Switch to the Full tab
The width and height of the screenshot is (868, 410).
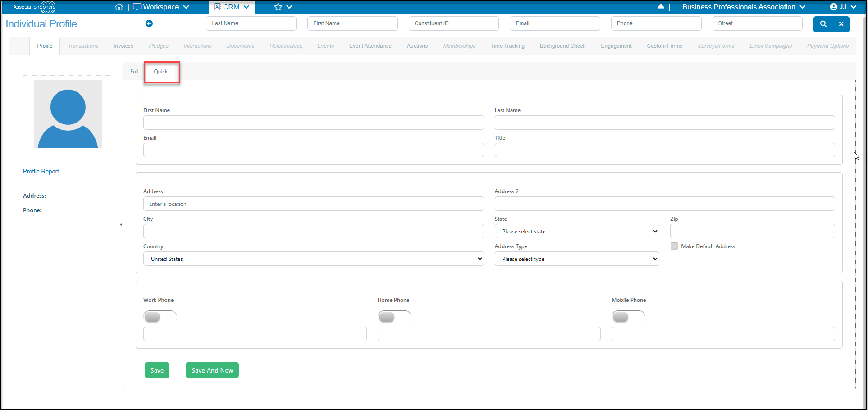point(134,72)
